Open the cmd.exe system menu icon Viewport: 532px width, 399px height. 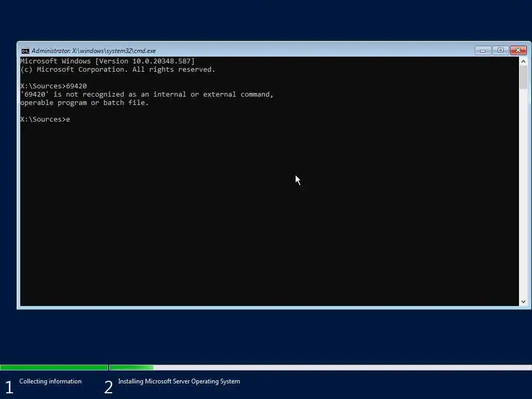pos(25,51)
